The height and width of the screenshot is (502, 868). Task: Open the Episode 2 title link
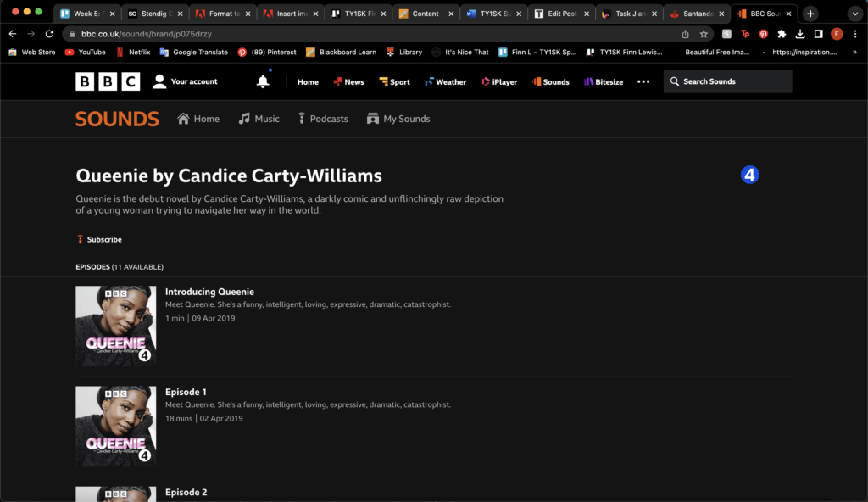coord(186,492)
